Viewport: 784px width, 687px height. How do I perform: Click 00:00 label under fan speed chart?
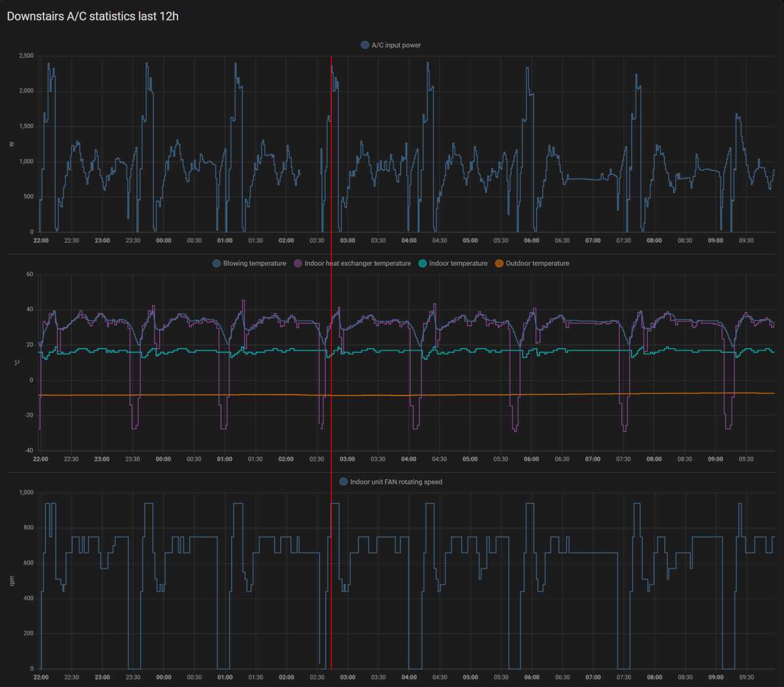point(164,677)
